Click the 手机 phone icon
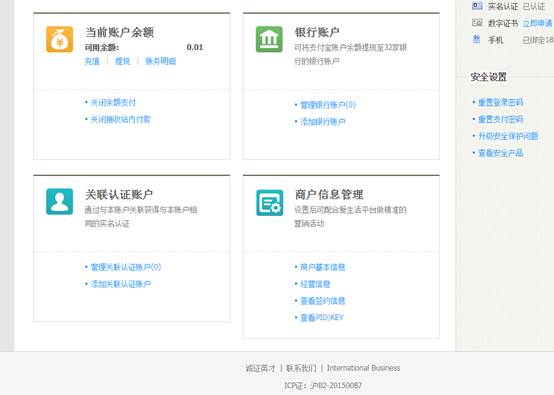This screenshot has width=554, height=395. [x=477, y=40]
